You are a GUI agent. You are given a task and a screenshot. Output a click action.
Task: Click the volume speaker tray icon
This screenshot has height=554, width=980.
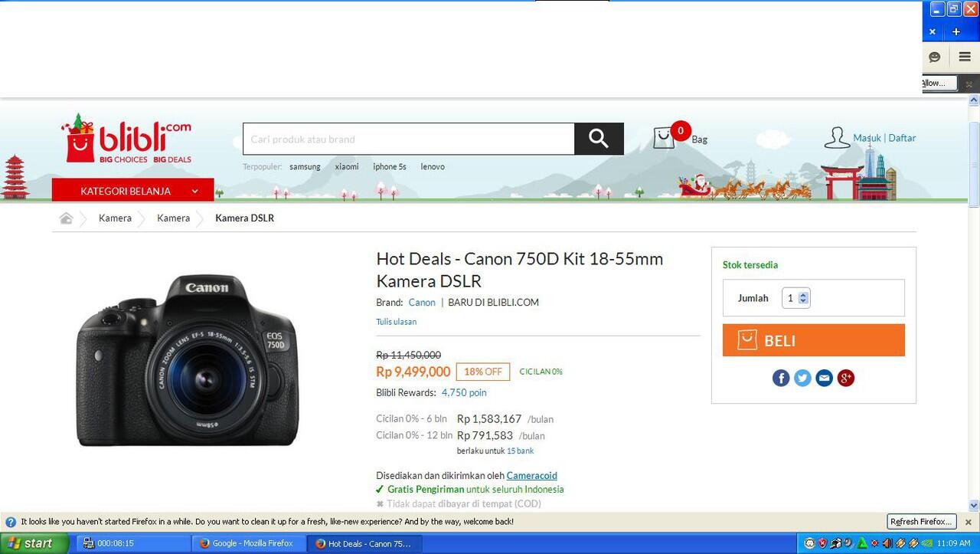pyautogui.click(x=887, y=543)
